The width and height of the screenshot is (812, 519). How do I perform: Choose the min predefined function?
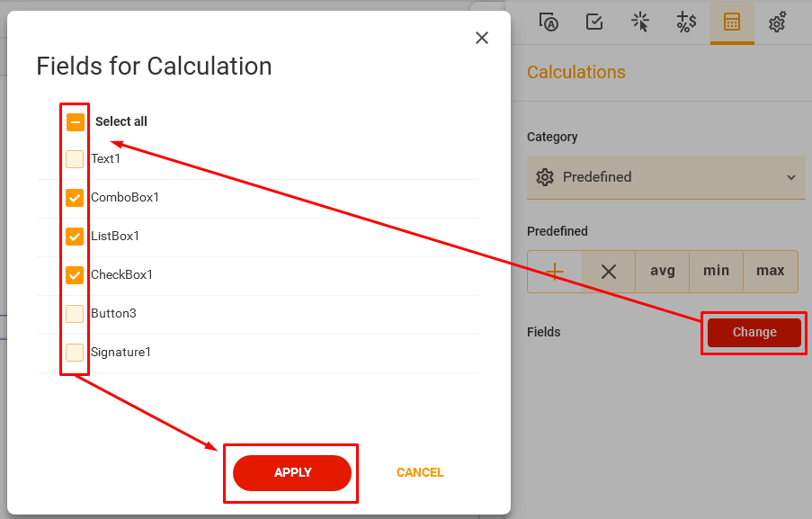coord(716,270)
